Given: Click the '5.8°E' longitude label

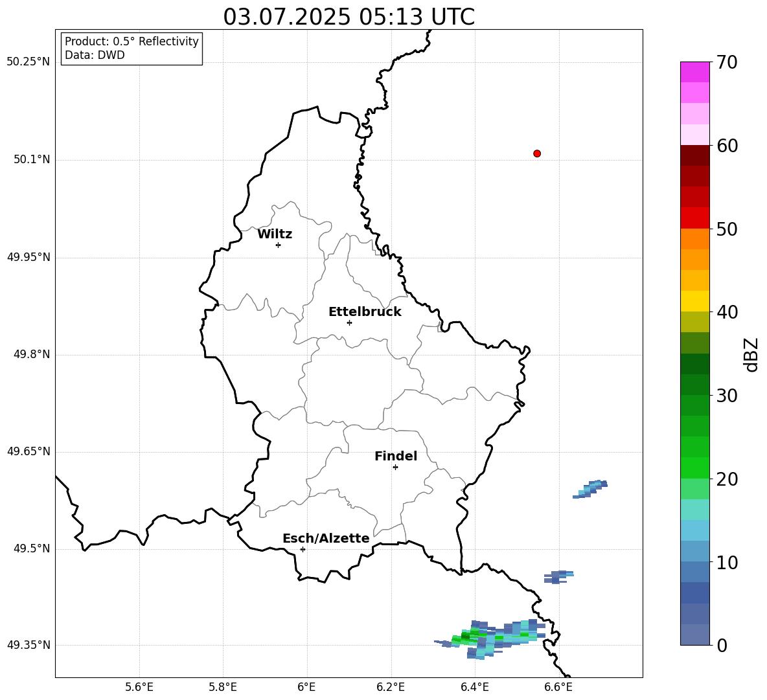Looking at the screenshot, I should pyautogui.click(x=223, y=687).
